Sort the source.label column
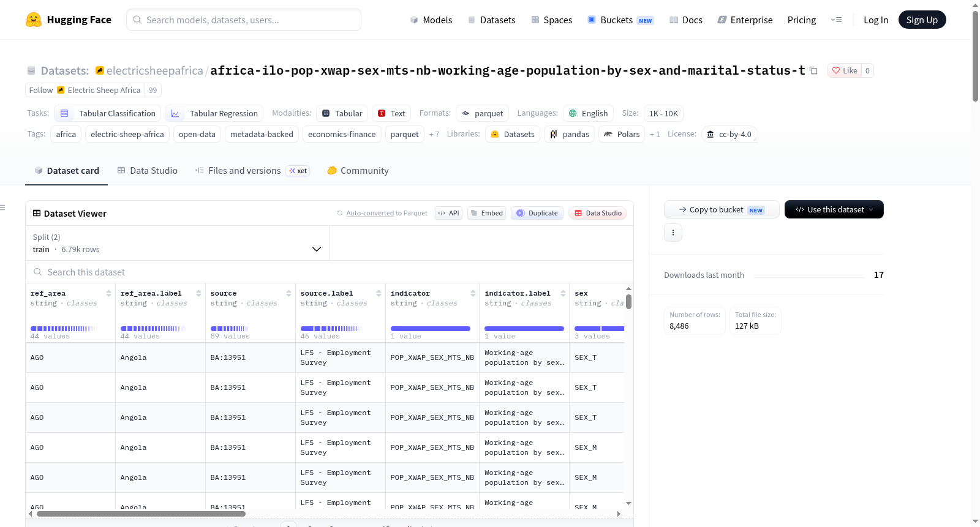This screenshot has width=980, height=527. click(x=379, y=293)
